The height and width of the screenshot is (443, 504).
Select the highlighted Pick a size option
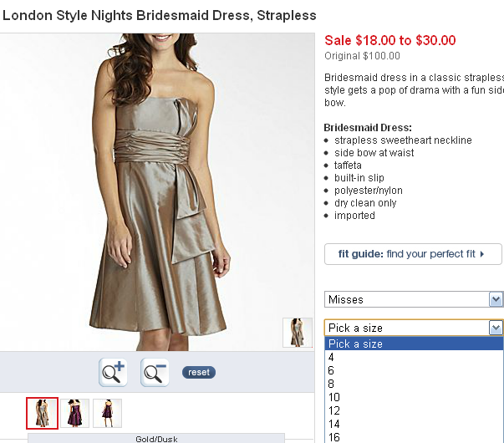[413, 344]
